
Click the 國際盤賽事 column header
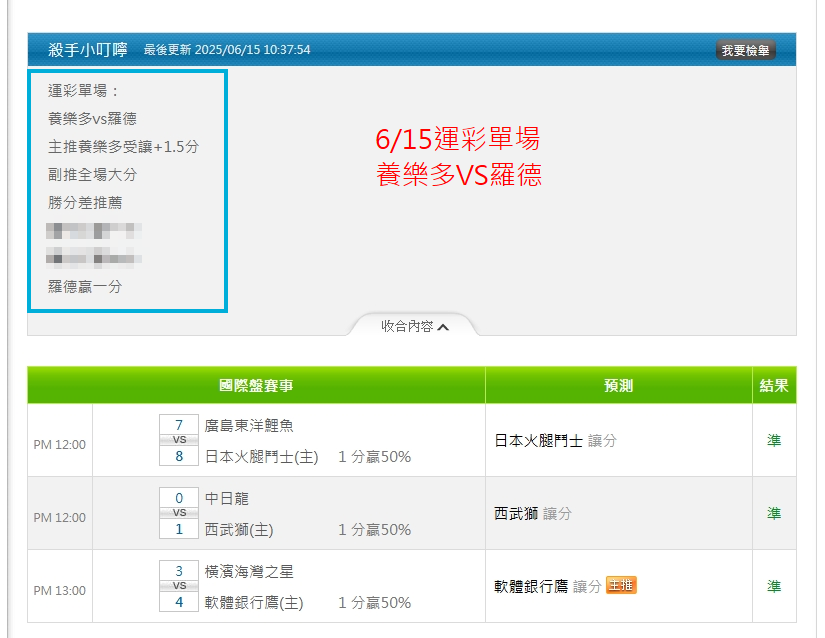(256, 385)
